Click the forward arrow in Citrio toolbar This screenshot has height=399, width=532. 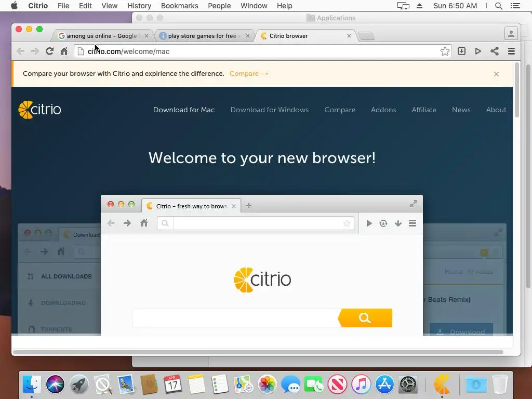[35, 51]
